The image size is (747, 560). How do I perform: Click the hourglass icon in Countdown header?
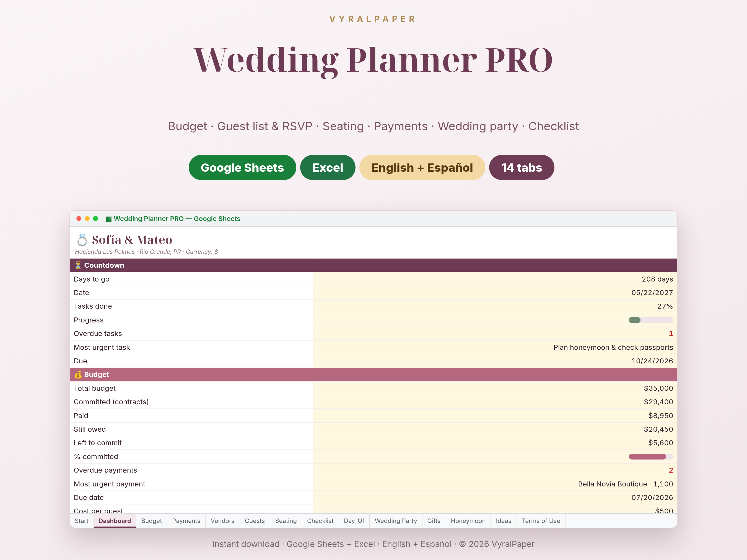[78, 265]
